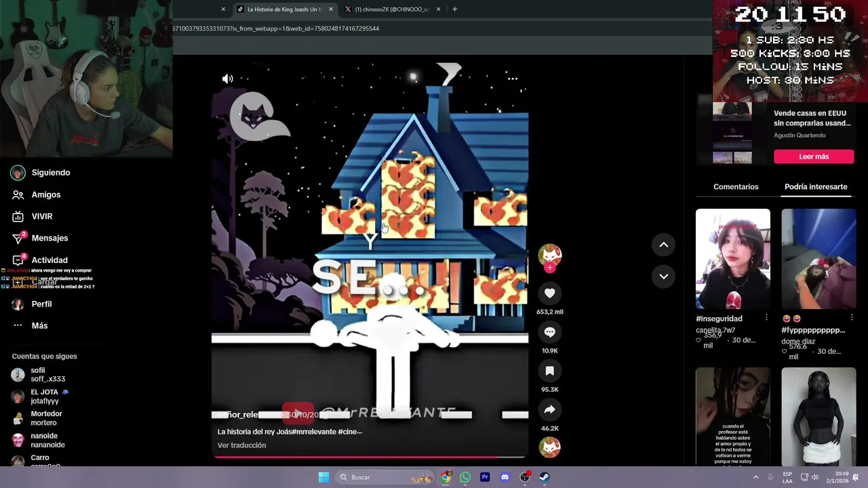Open WhatsApp from the taskbar
Image resolution: width=868 pixels, height=488 pixels.
click(465, 477)
